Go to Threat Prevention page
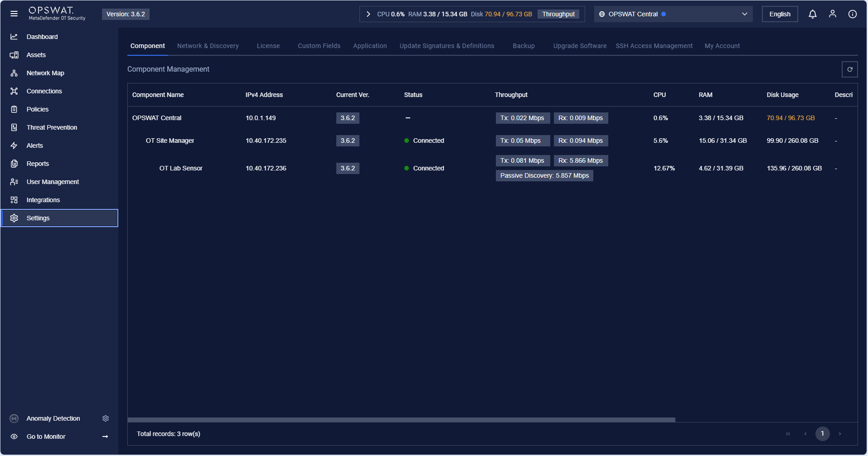This screenshot has height=456, width=868. click(x=52, y=127)
